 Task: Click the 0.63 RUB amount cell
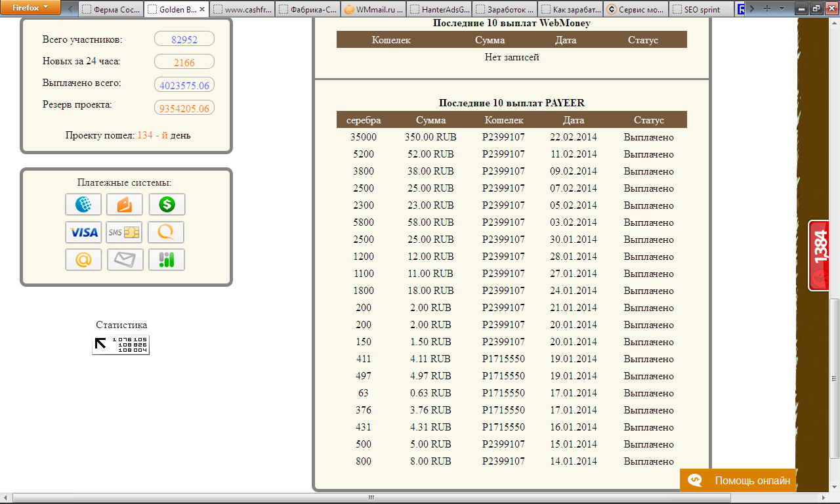(430, 393)
